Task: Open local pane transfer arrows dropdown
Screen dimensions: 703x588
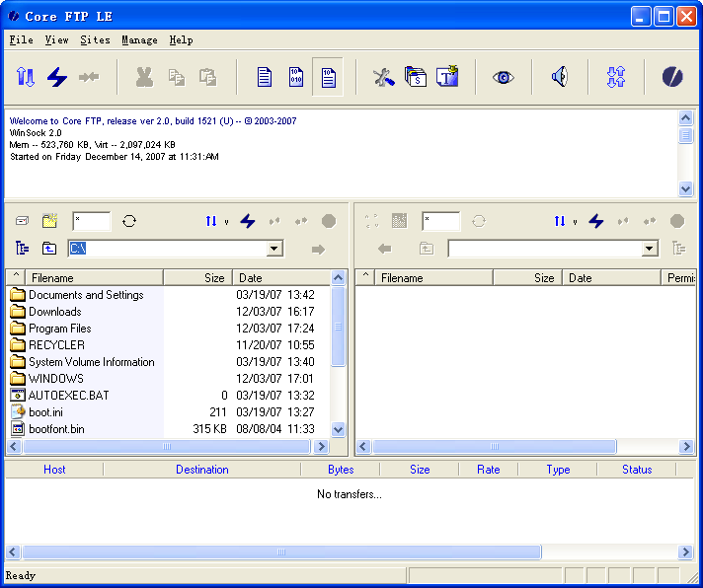Action: 226,222
